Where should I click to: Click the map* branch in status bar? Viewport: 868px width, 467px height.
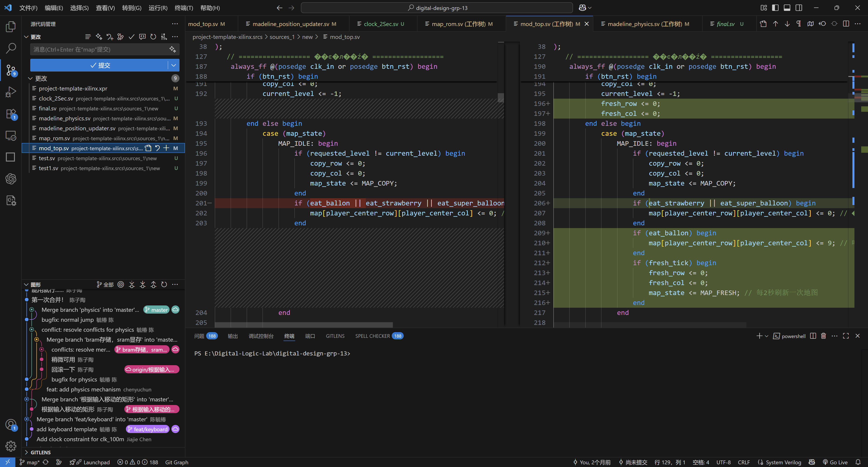click(x=29, y=462)
